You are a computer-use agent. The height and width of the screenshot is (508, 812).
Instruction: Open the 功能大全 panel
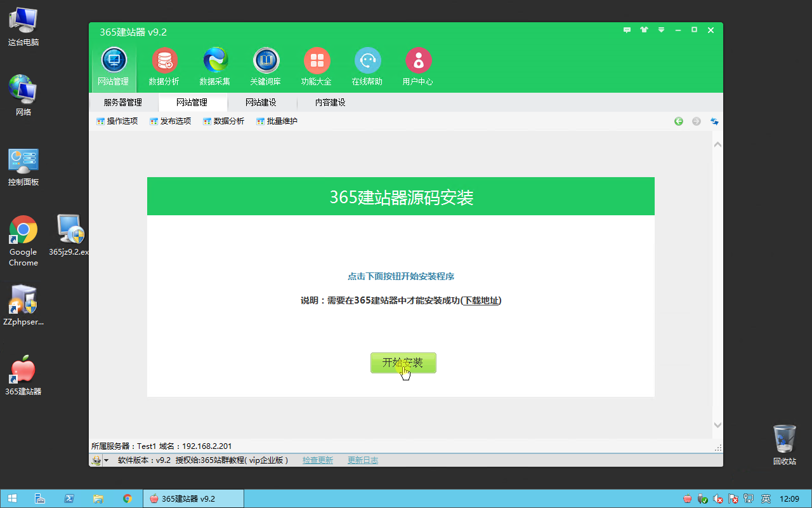[317, 67]
